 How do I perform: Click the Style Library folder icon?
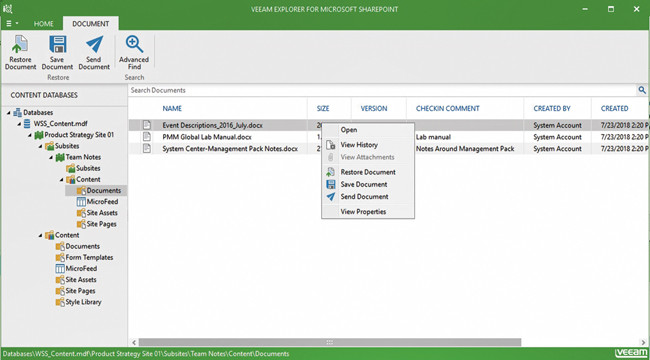pyautogui.click(x=60, y=302)
